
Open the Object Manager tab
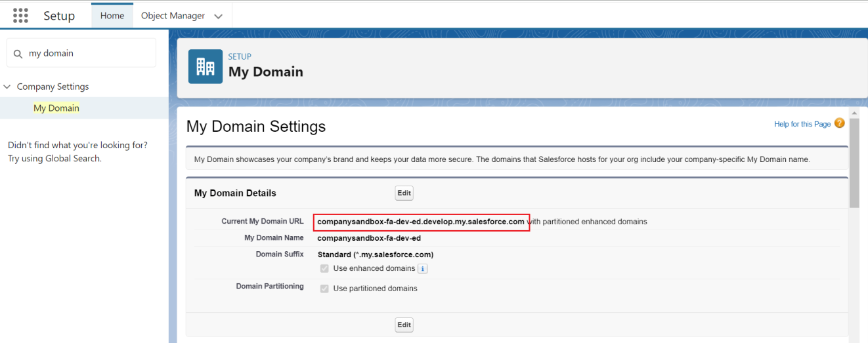pyautogui.click(x=173, y=16)
